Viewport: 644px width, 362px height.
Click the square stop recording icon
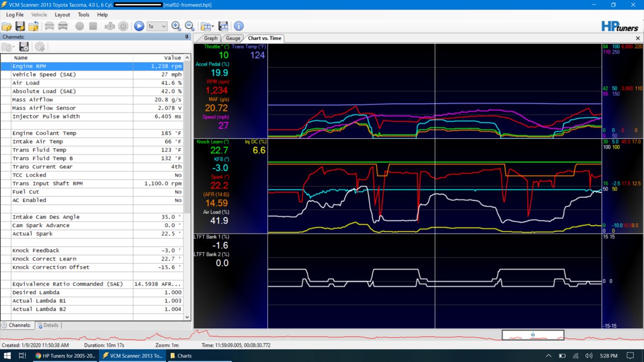(x=93, y=26)
